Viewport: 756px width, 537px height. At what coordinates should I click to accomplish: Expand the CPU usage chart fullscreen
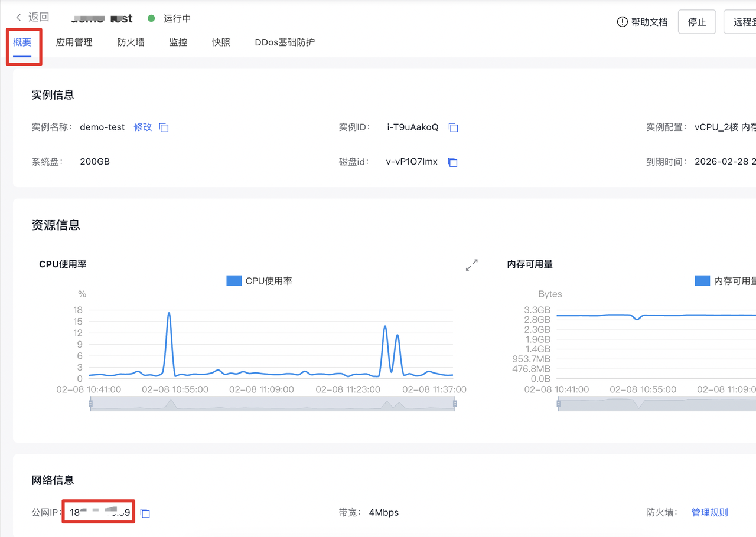471,265
